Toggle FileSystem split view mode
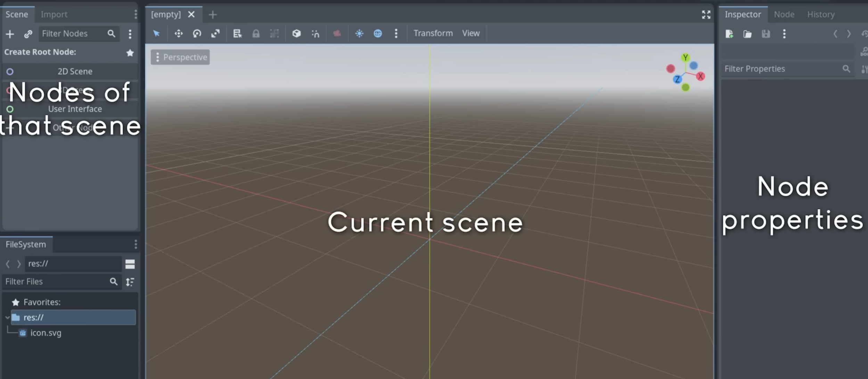Viewport: 868px width, 379px height. (130, 264)
